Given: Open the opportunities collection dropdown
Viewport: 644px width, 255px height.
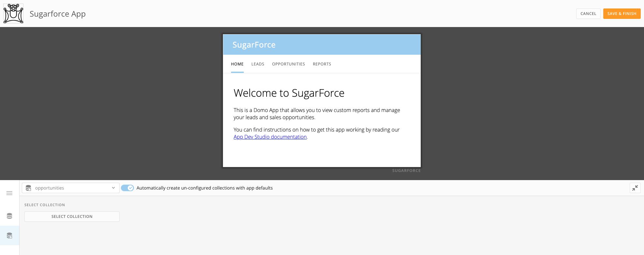Looking at the screenshot, I should pos(71,188).
